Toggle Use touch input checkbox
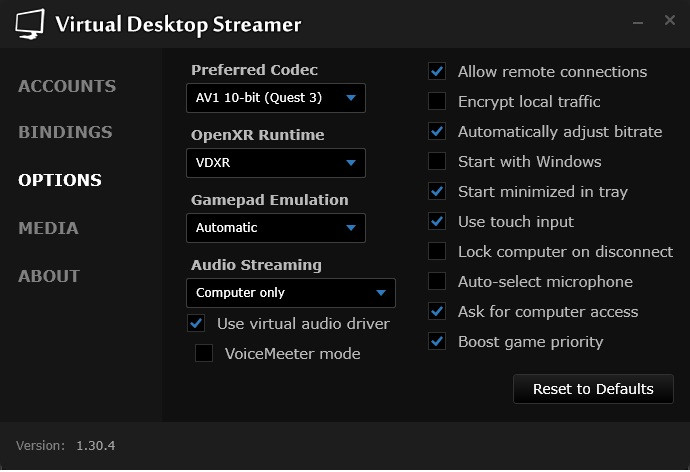Screen dimensions: 690x472 (437, 221)
